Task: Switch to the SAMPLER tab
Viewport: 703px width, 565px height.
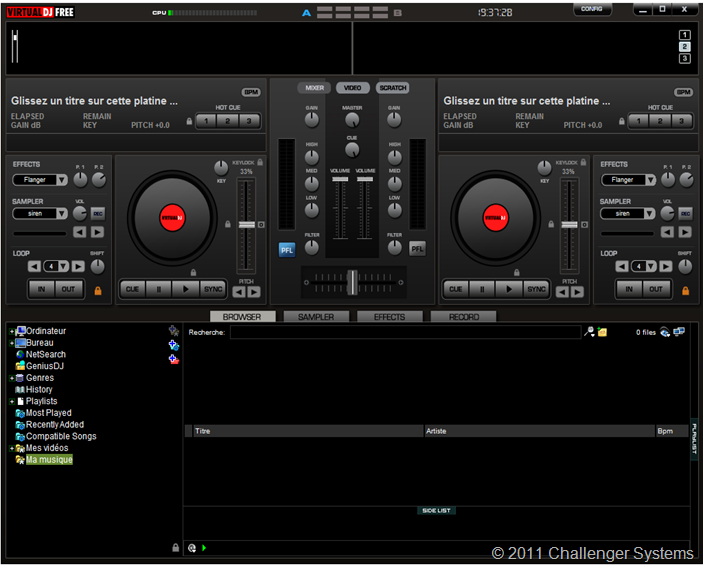Action: (316, 317)
